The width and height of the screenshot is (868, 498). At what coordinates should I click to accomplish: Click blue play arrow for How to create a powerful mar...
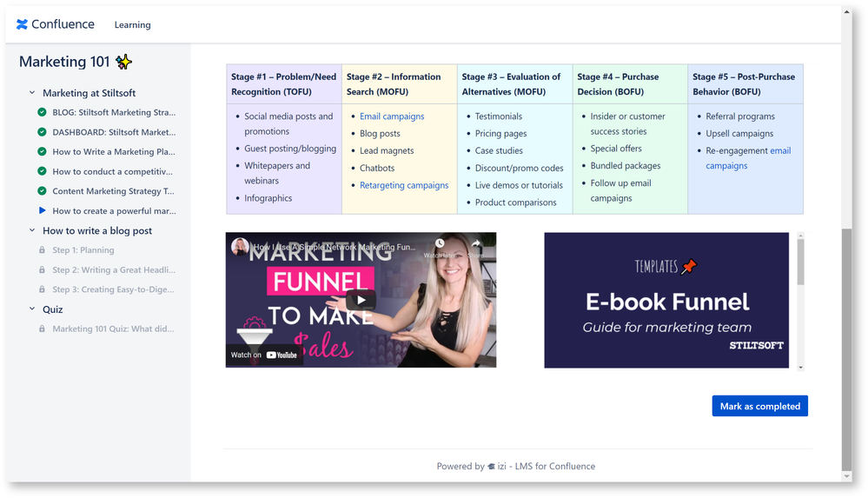(42, 210)
